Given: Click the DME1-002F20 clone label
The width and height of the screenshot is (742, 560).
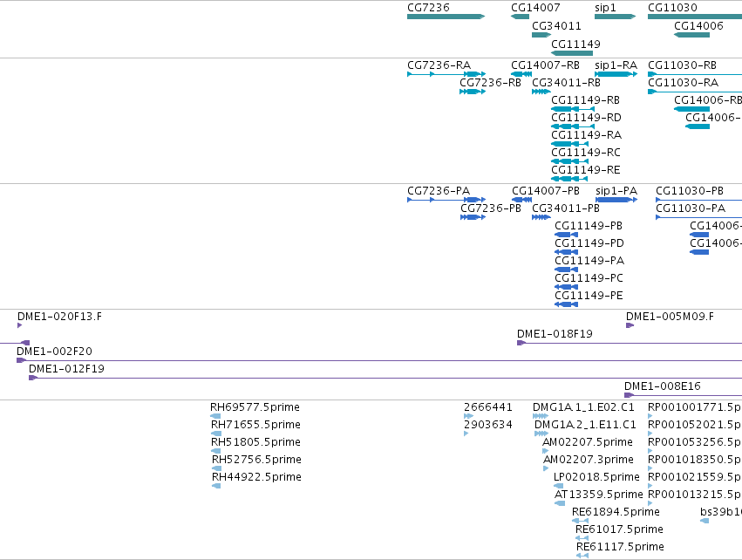Looking at the screenshot, I should tap(54, 352).
